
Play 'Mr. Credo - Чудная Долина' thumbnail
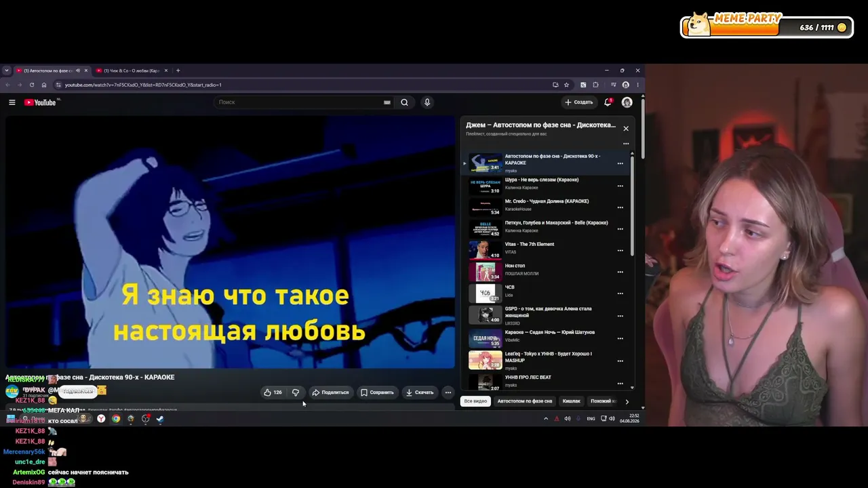coord(486,207)
